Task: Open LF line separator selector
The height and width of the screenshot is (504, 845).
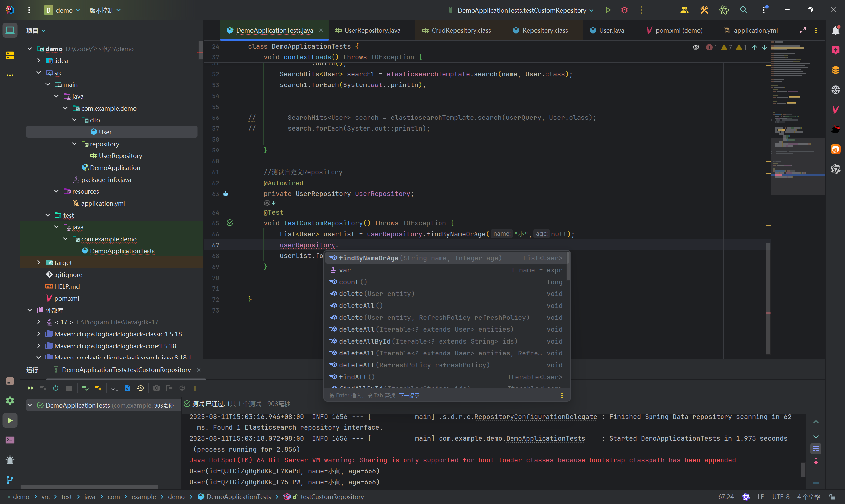Action: coord(761,497)
